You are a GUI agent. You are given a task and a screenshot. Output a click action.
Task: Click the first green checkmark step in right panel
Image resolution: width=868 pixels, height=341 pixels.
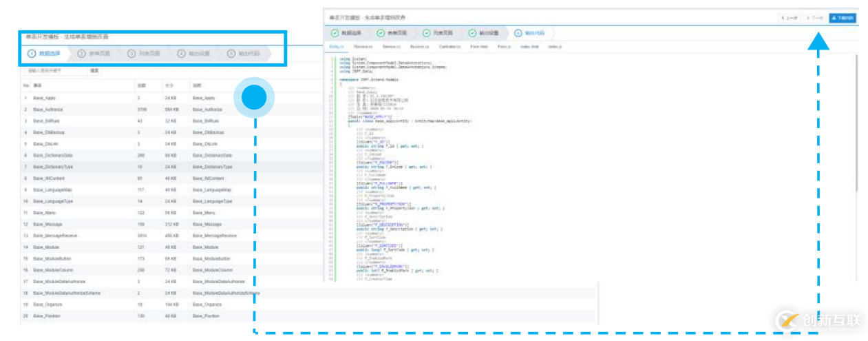(x=335, y=33)
